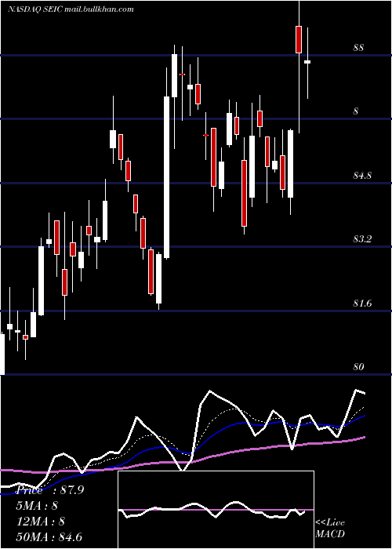
Task: Click the 81.6 price axis label
Action: [362, 304]
